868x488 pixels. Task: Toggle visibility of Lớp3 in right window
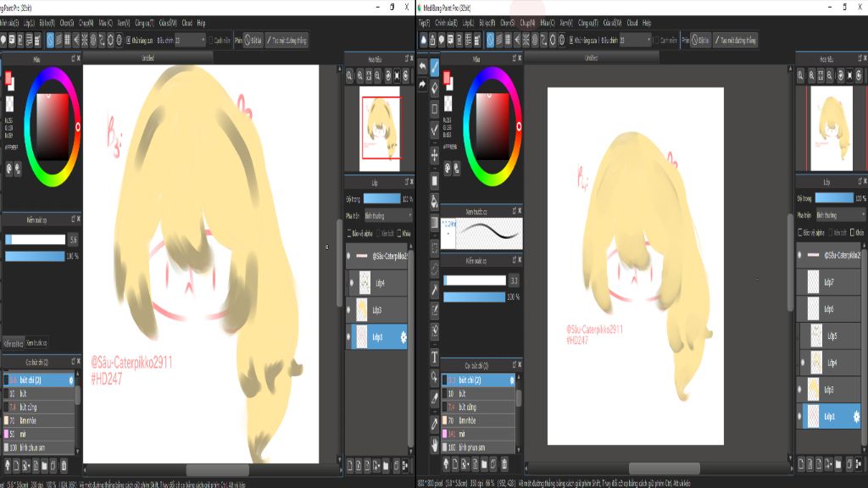(799, 390)
